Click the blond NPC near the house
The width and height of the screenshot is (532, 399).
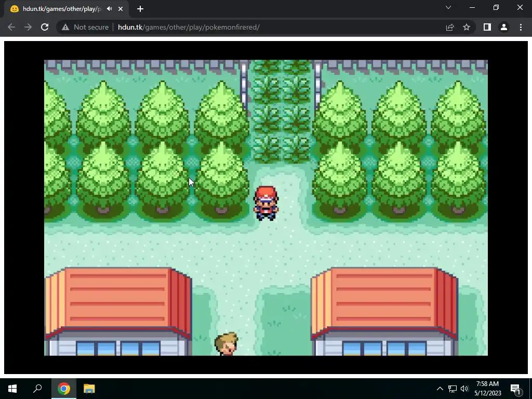click(227, 344)
